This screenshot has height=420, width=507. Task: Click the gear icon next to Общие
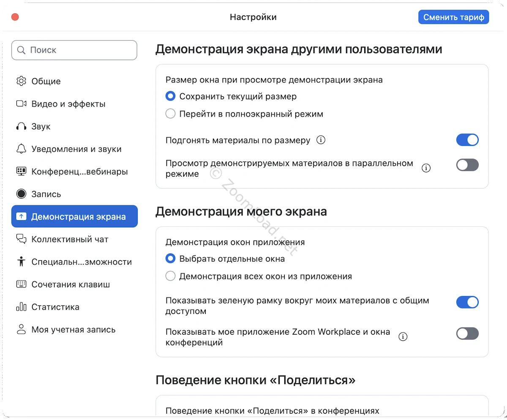21,81
